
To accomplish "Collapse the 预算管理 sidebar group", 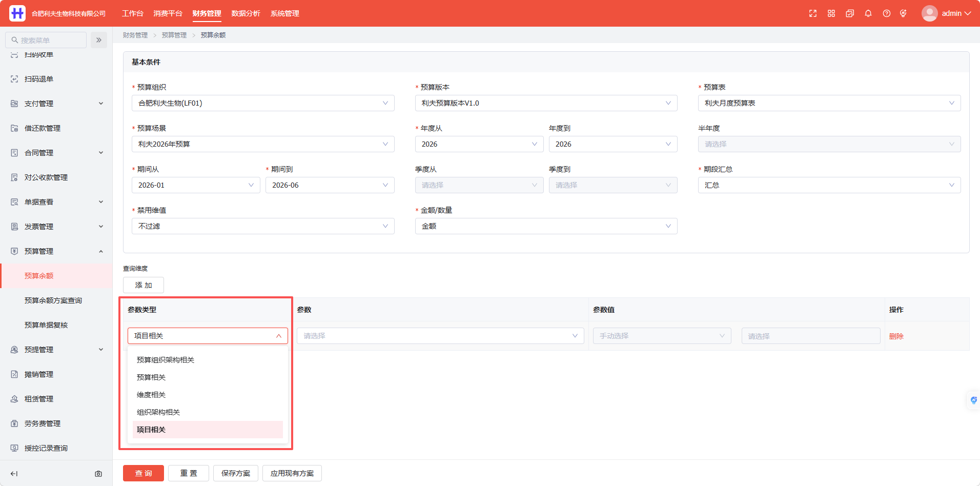I will 56,251.
